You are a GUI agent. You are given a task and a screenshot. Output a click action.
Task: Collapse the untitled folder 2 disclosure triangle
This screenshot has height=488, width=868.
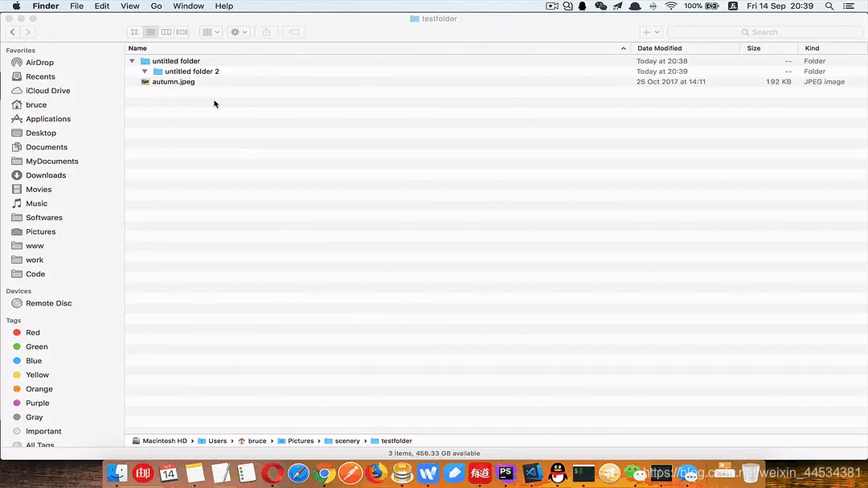pos(145,72)
